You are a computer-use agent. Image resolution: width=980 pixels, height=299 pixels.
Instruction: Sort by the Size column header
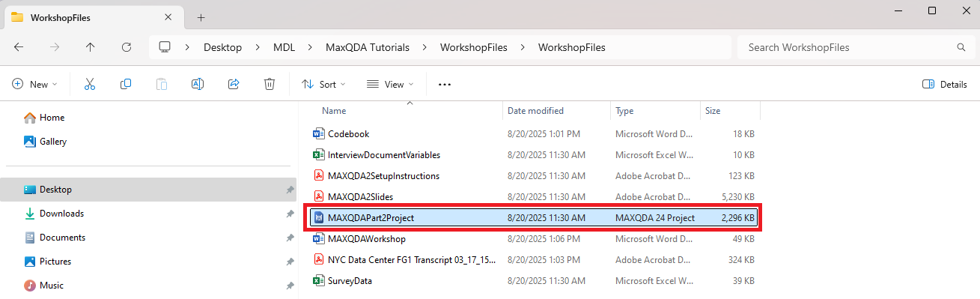[713, 111]
